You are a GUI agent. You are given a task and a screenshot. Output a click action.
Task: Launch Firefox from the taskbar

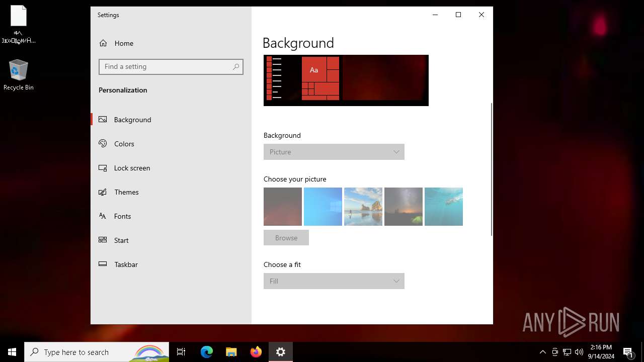click(x=256, y=352)
